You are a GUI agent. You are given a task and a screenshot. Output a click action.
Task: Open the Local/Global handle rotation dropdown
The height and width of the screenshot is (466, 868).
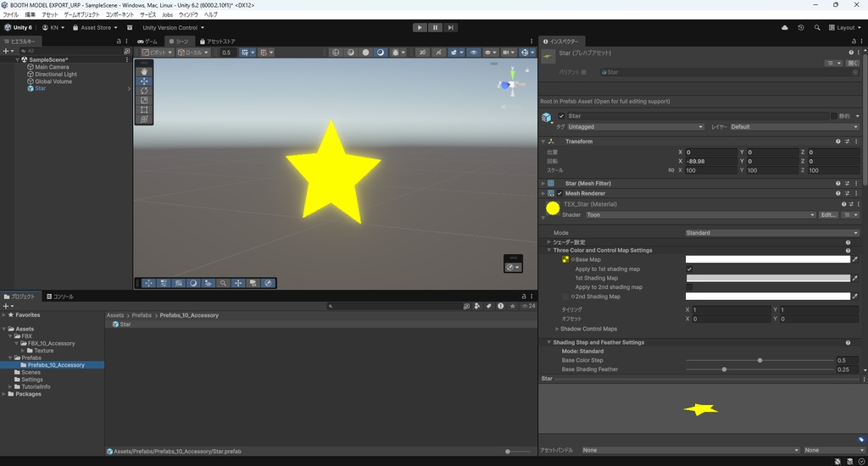pos(193,53)
